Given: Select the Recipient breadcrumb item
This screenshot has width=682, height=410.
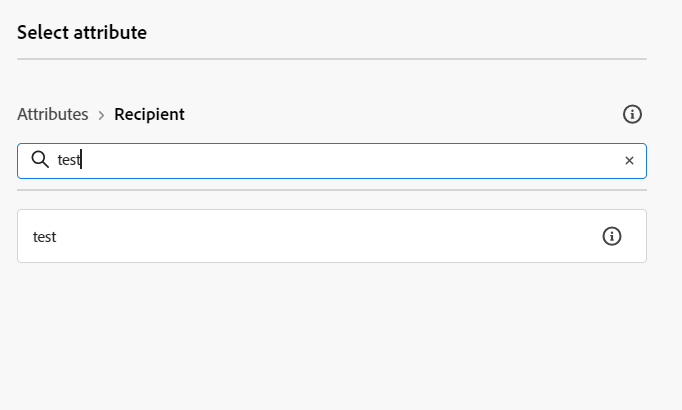Looking at the screenshot, I should 149,114.
